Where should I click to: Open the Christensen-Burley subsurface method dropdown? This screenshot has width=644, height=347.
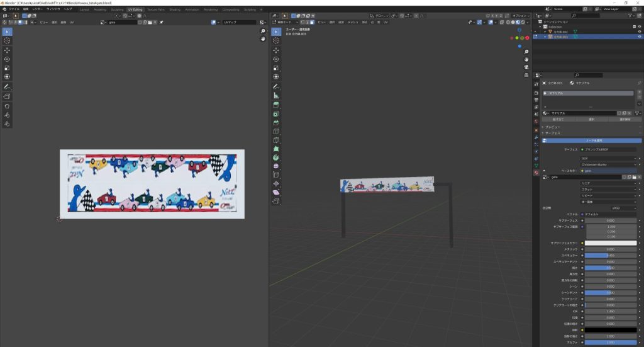point(608,164)
